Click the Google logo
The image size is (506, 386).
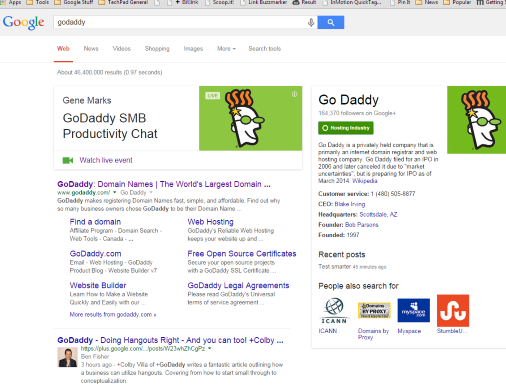point(23,22)
